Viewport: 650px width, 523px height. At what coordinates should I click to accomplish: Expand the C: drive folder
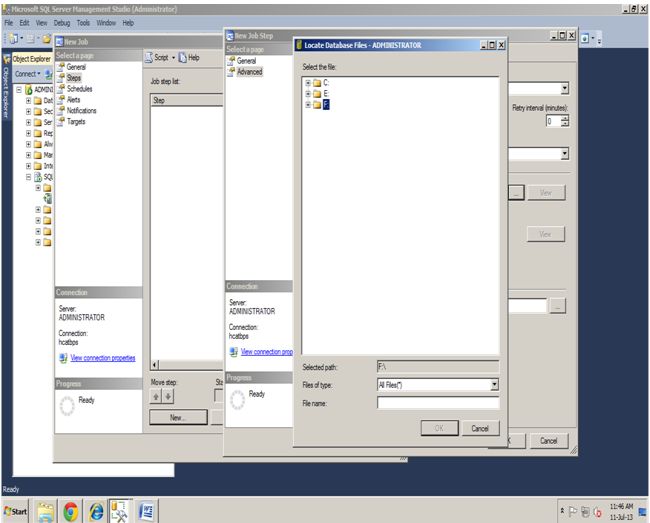[x=308, y=83]
